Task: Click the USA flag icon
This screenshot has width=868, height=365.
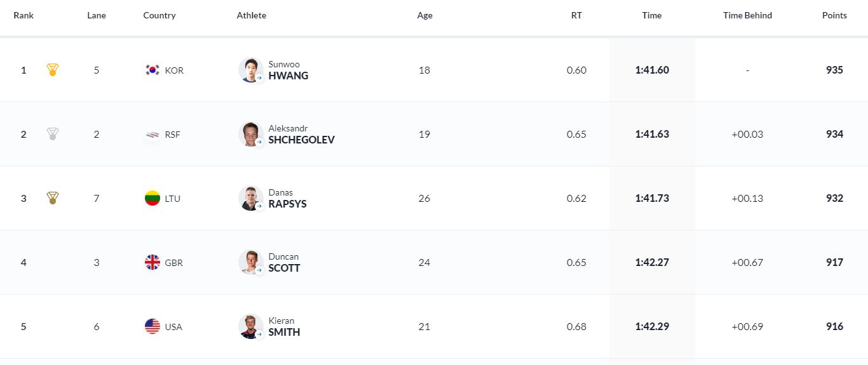Action: pyautogui.click(x=153, y=326)
